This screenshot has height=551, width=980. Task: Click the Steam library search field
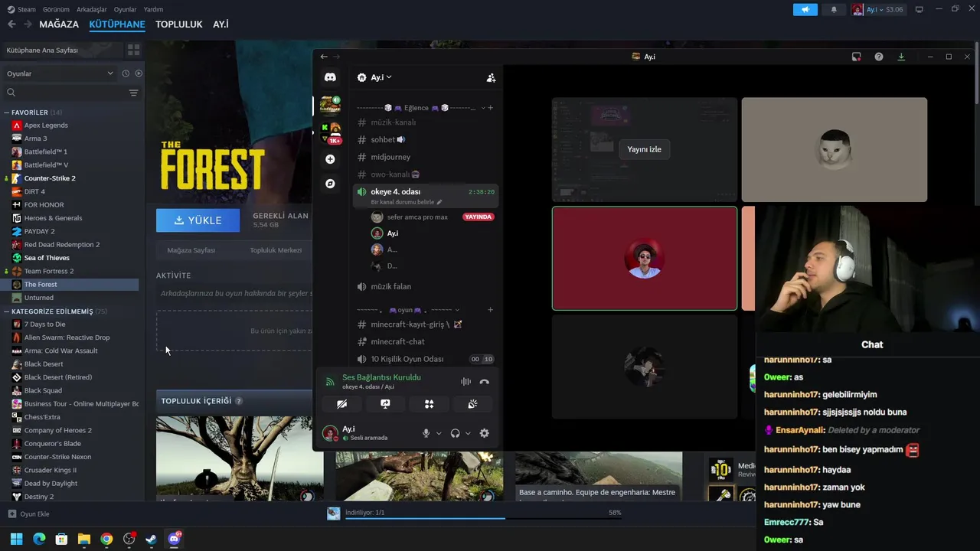65,93
